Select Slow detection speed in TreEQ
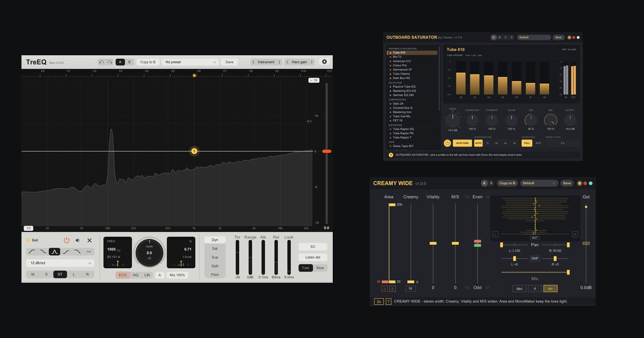Screen dimensions: 644x338 [x=320, y=268]
